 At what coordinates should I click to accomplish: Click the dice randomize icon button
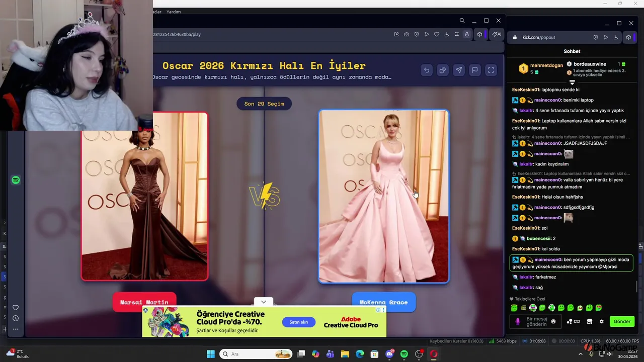pos(443,70)
